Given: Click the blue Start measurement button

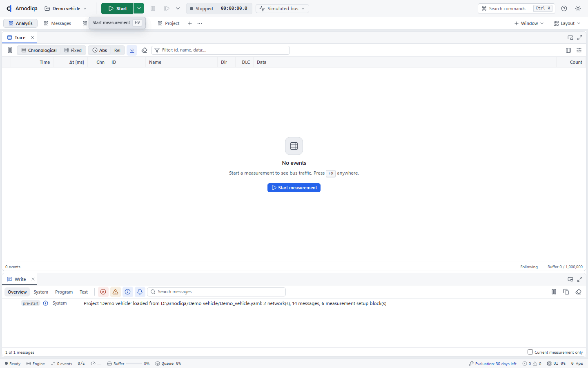Looking at the screenshot, I should (x=294, y=188).
